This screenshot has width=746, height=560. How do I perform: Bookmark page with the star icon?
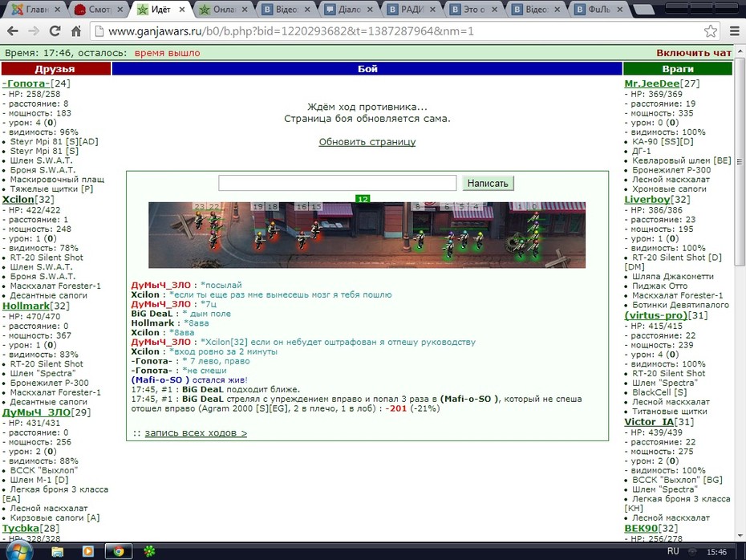click(x=711, y=31)
